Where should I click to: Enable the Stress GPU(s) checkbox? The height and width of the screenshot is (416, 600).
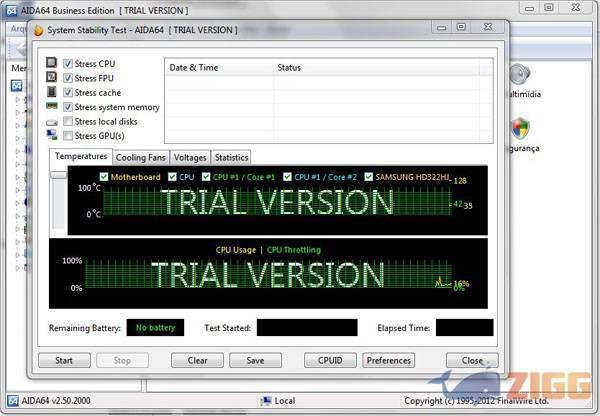coord(68,136)
